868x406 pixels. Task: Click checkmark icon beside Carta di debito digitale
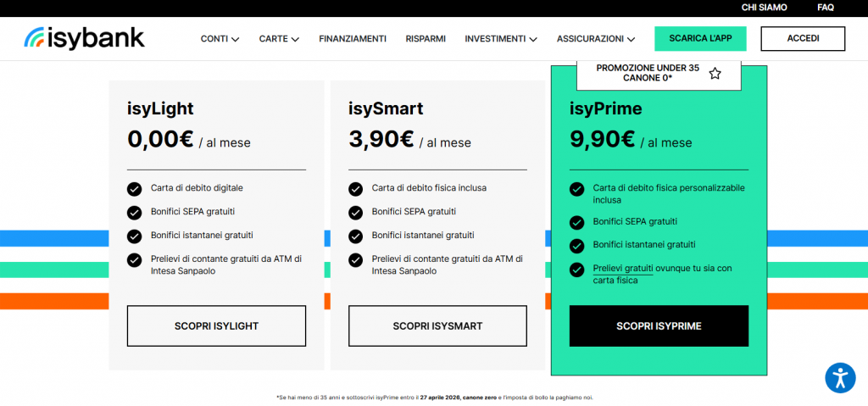point(134,189)
